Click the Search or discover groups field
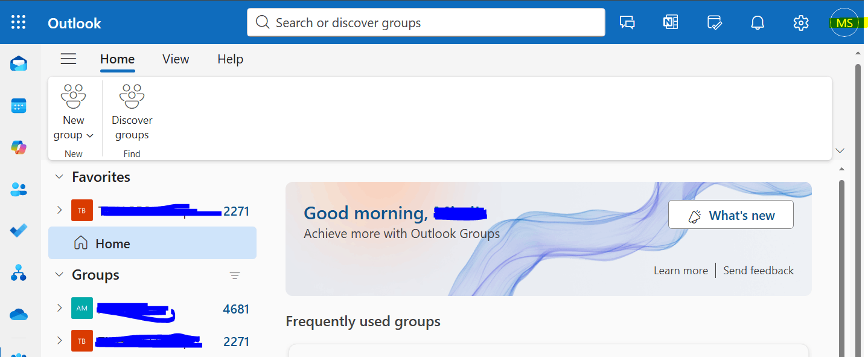 (x=426, y=22)
